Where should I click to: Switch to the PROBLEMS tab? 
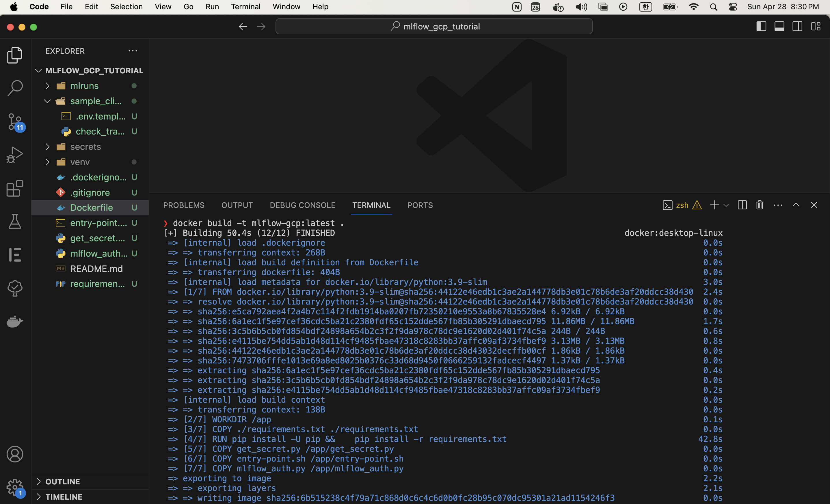[x=184, y=205]
